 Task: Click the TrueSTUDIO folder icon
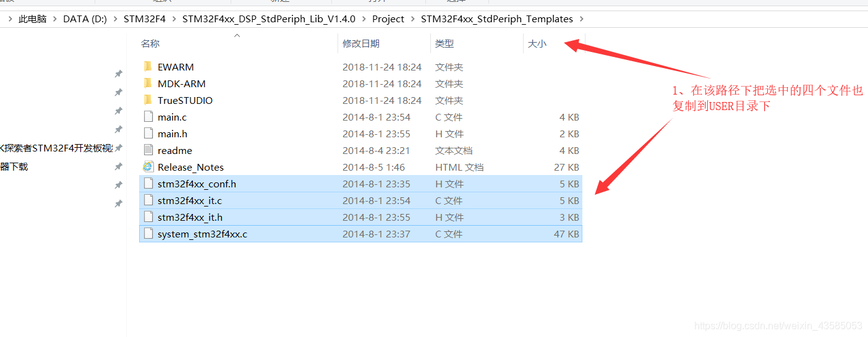(147, 100)
